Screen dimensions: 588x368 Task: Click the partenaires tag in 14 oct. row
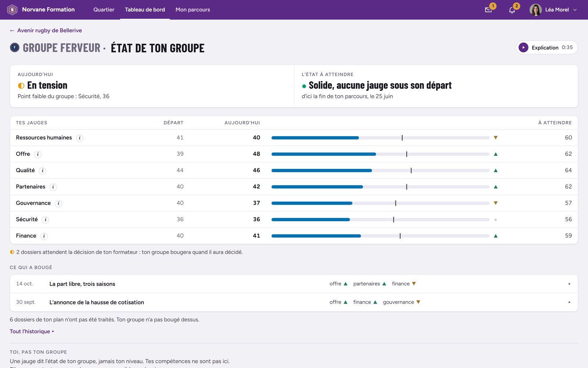(370, 284)
